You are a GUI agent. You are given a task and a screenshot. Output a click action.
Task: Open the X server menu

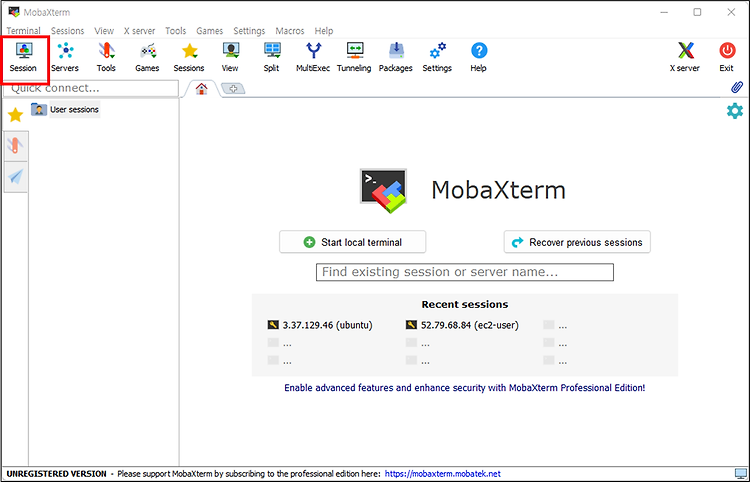(x=139, y=31)
